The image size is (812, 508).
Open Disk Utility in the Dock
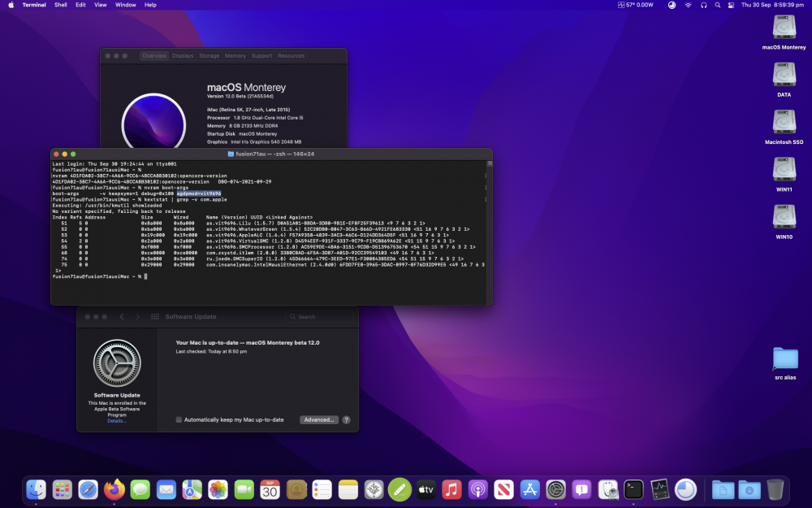[608, 489]
